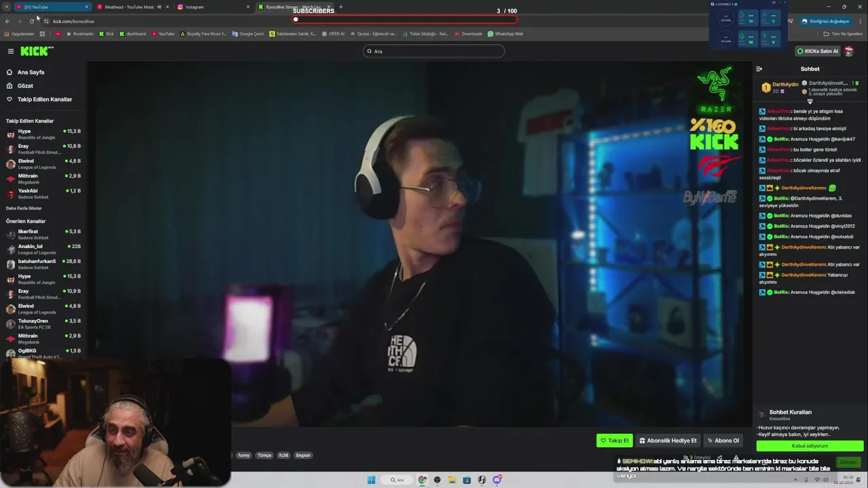Click the stream video player

coord(419,244)
